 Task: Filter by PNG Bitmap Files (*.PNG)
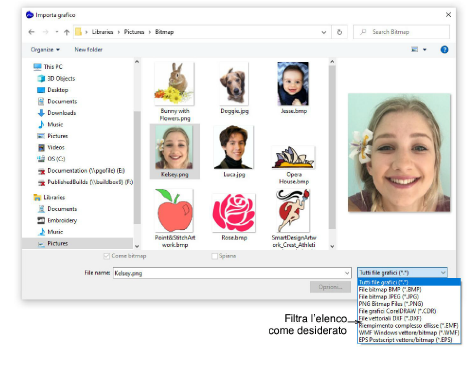click(x=409, y=304)
